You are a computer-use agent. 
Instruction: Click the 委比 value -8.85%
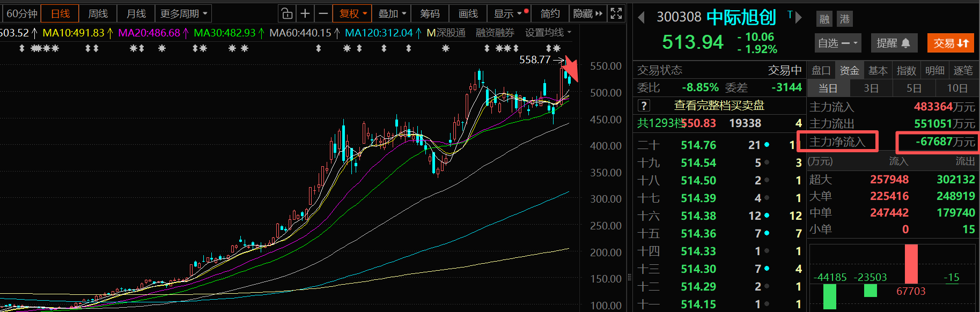700,87
